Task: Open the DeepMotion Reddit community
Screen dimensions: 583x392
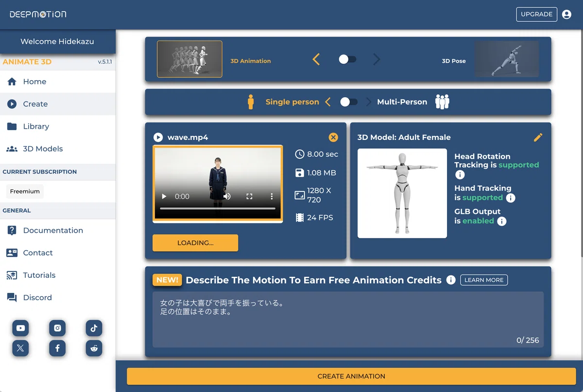Action: coord(94,348)
